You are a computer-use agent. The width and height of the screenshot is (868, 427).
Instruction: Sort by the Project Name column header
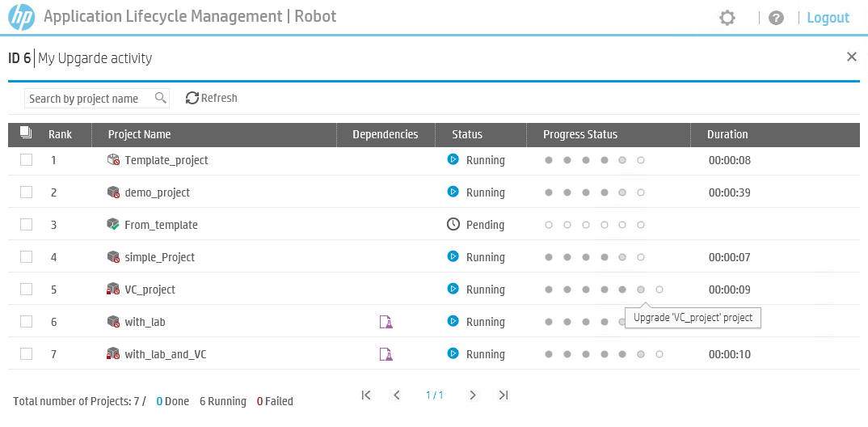click(140, 134)
